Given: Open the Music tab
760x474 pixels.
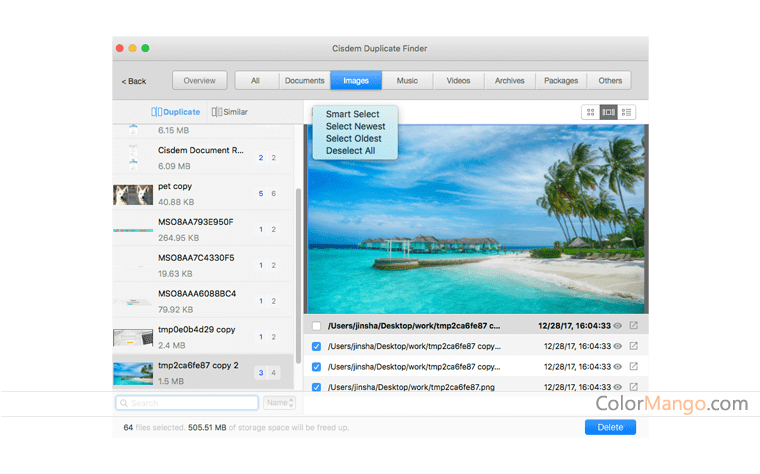Looking at the screenshot, I should click(407, 80).
